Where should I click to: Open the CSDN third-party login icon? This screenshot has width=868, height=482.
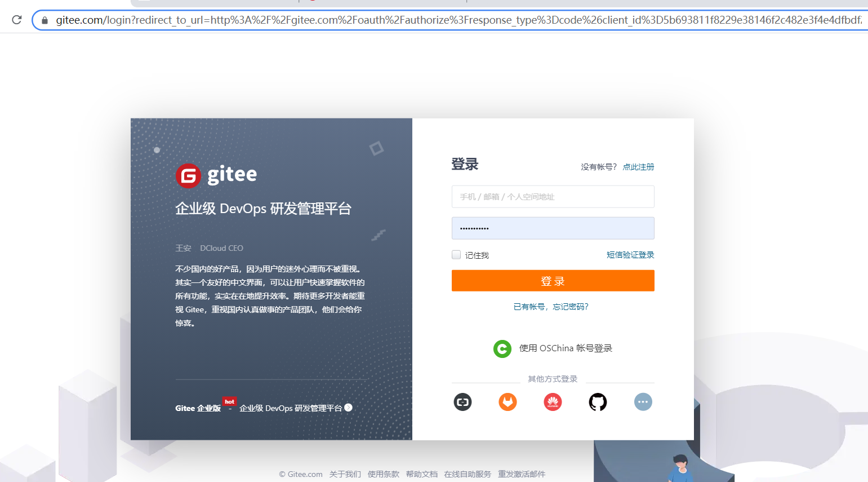pos(462,402)
